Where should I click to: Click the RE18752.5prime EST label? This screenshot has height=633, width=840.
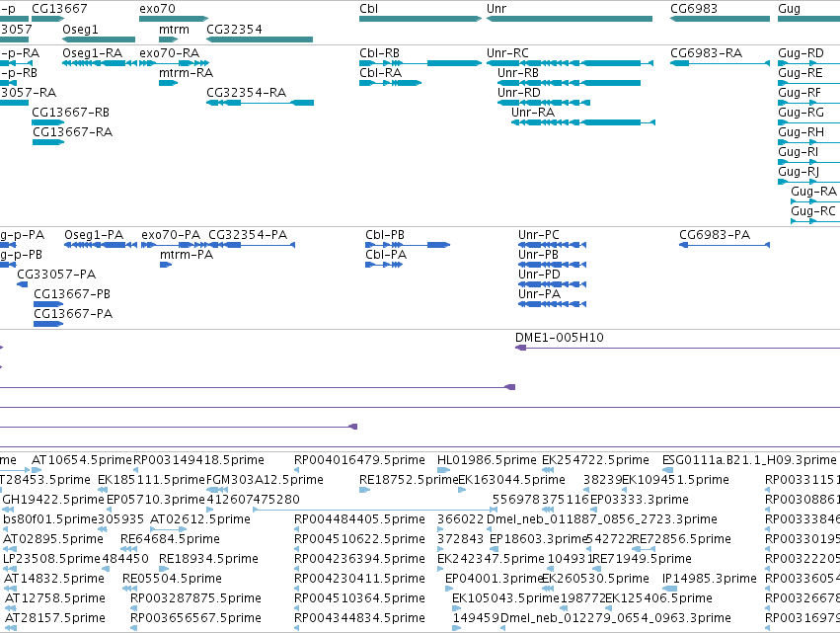pyautogui.click(x=409, y=480)
